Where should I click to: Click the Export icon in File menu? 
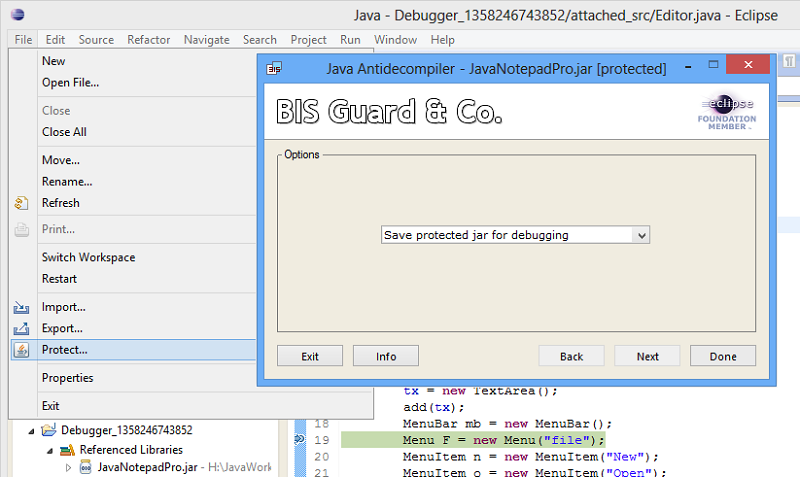[22, 328]
